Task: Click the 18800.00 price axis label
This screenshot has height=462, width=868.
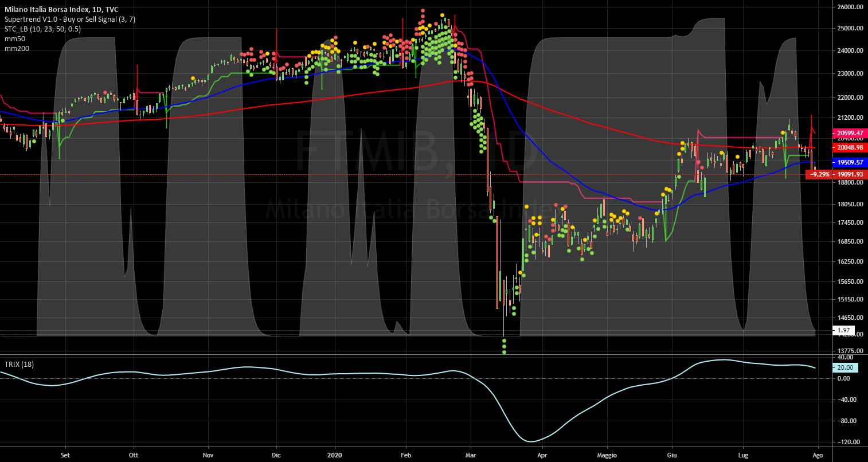Action: point(850,182)
